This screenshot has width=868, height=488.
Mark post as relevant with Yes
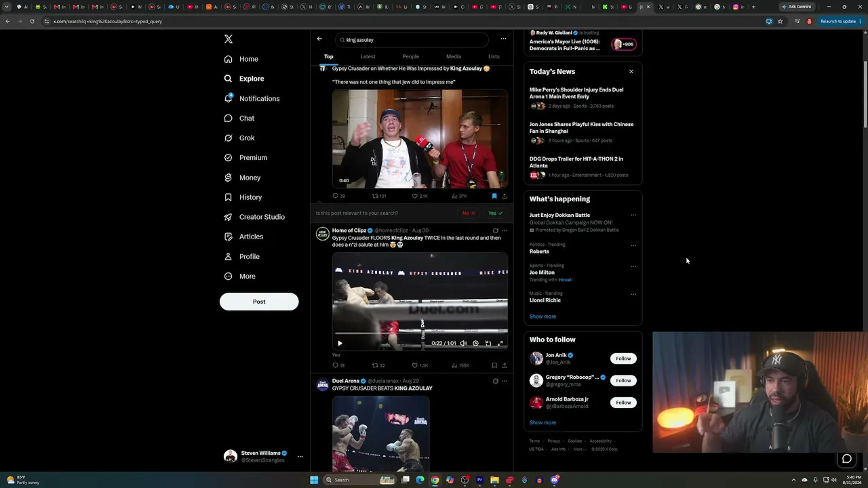pyautogui.click(x=496, y=213)
